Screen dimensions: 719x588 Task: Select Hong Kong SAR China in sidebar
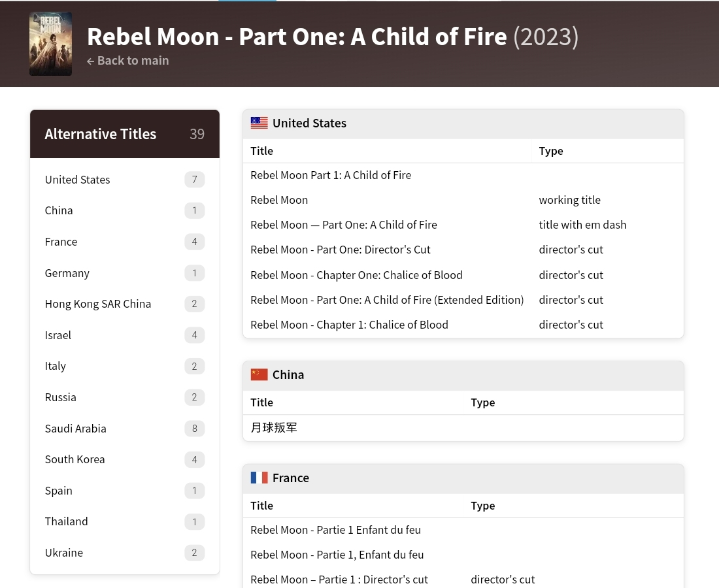pyautogui.click(x=97, y=303)
